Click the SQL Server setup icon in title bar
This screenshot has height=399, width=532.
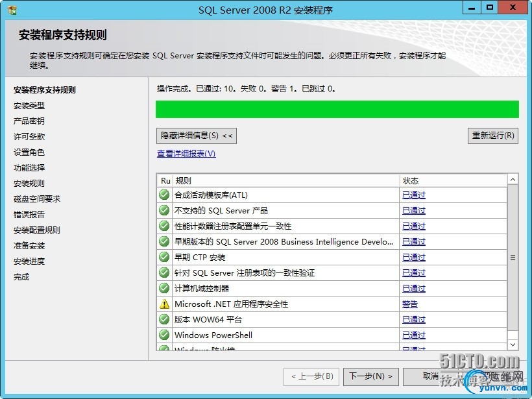click(12, 10)
